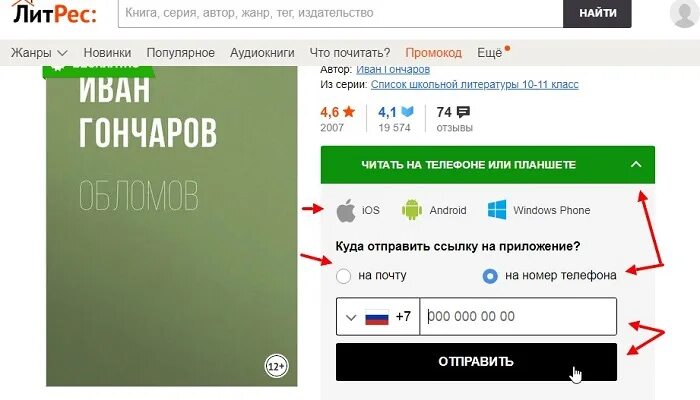Viewport: 700px width, 400px height.
Task: Open the Новинки menu item
Action: pos(107,53)
